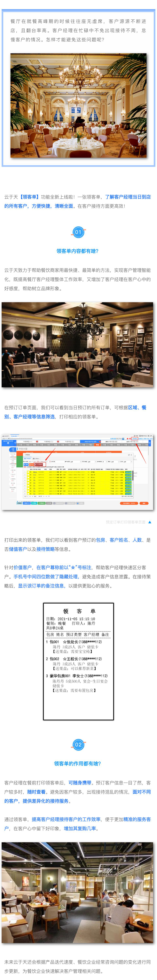Click the orange button at screenshot bottom right
This screenshot has height=980, width=157.
144,503
